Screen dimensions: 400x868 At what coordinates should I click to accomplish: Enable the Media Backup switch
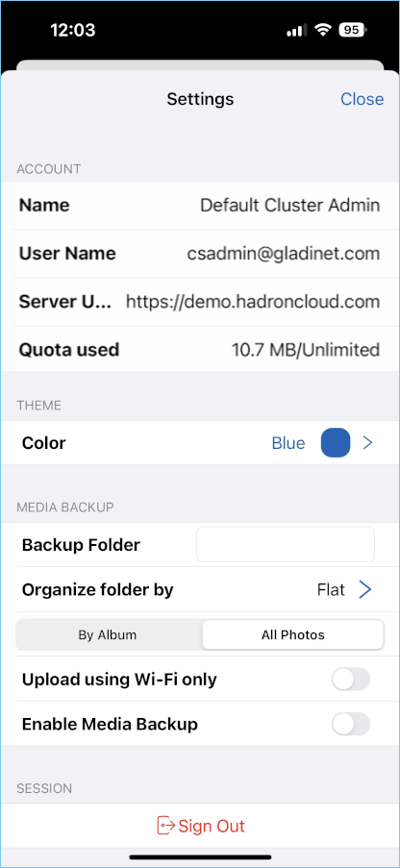[351, 724]
